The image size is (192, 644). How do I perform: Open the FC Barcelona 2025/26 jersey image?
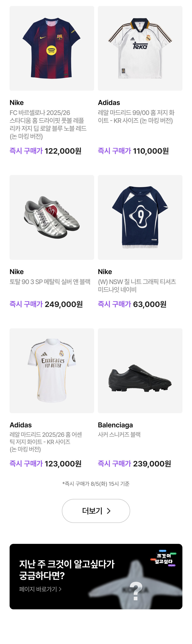[x=52, y=48]
